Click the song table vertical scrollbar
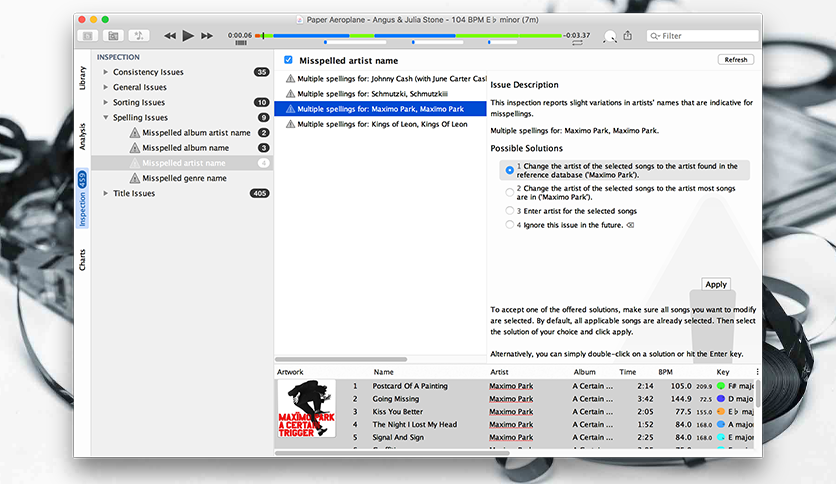This screenshot has width=836, height=484. click(x=758, y=393)
